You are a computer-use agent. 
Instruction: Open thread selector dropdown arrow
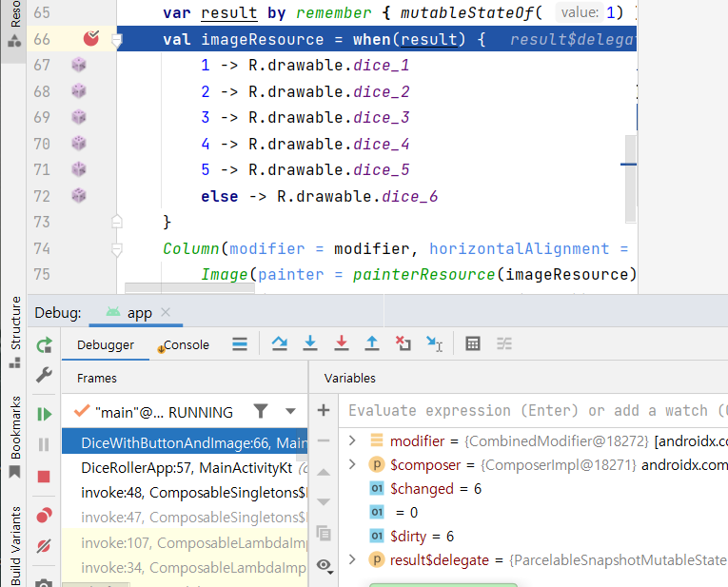tap(290, 411)
